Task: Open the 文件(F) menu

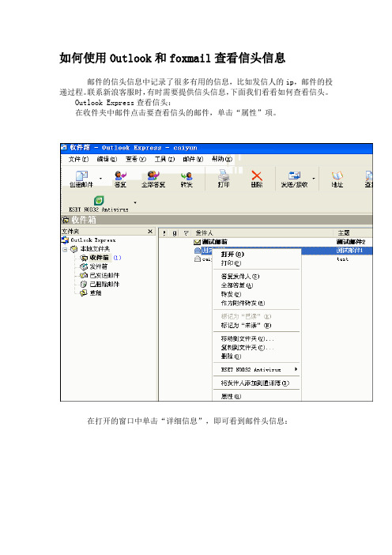Action: pyautogui.click(x=78, y=159)
